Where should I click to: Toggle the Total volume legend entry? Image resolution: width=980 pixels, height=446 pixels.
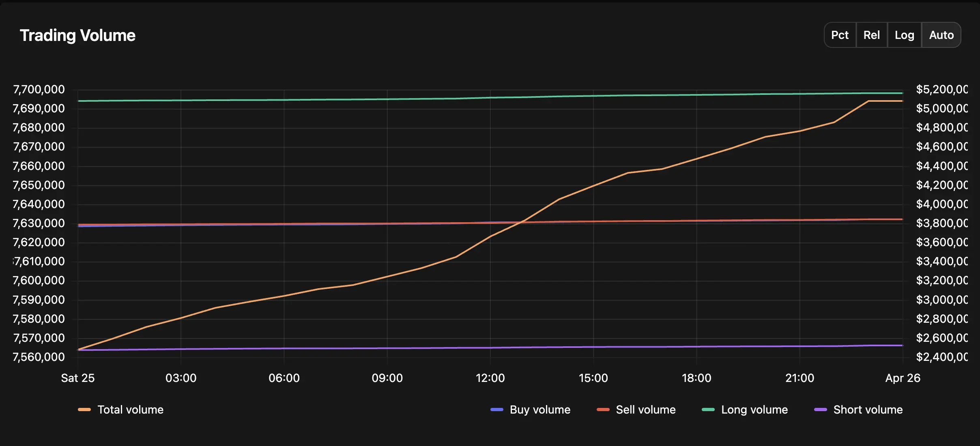pos(121,410)
